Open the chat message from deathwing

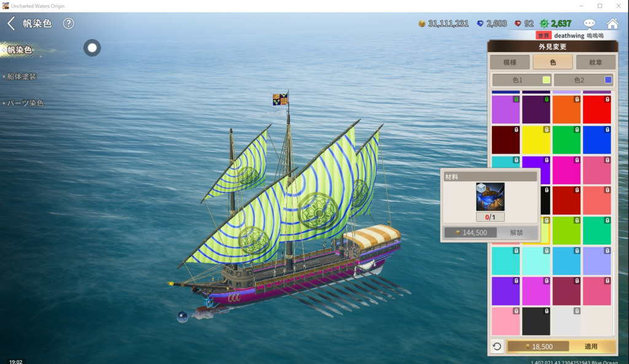[579, 36]
